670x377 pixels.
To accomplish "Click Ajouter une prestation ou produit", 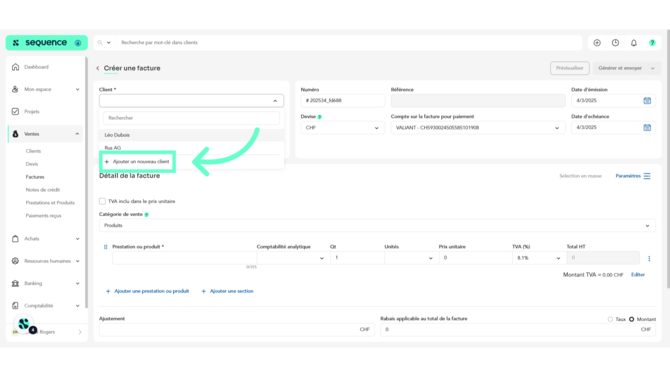I will pyautogui.click(x=147, y=292).
